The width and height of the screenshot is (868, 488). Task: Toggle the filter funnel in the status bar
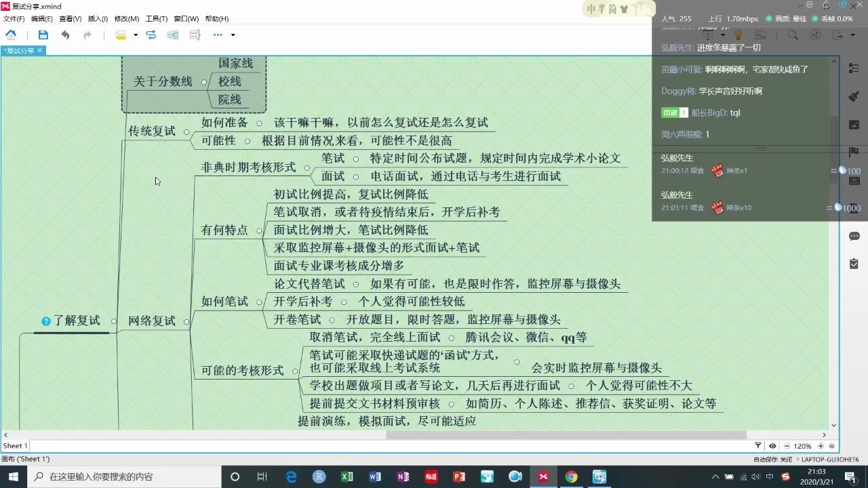tap(758, 446)
